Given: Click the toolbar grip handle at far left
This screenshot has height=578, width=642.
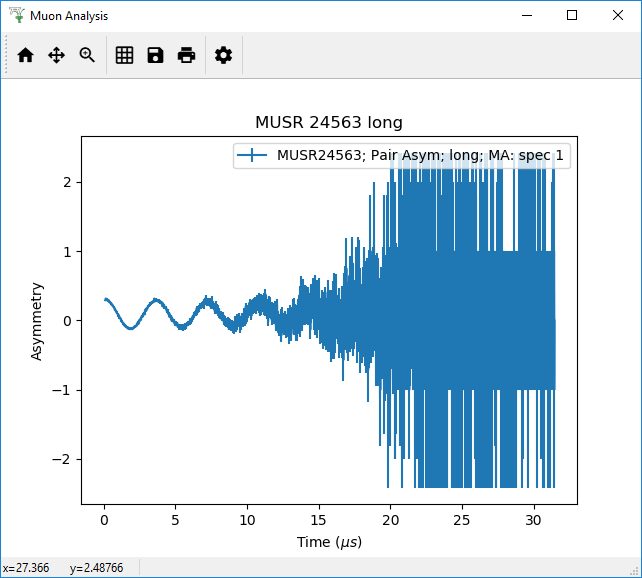Looking at the screenshot, I should coord(7,56).
